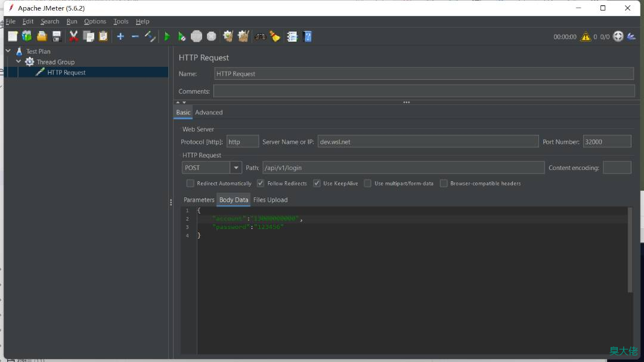Check Browser-compatible headers option
This screenshot has height=362, width=644.
pyautogui.click(x=444, y=183)
